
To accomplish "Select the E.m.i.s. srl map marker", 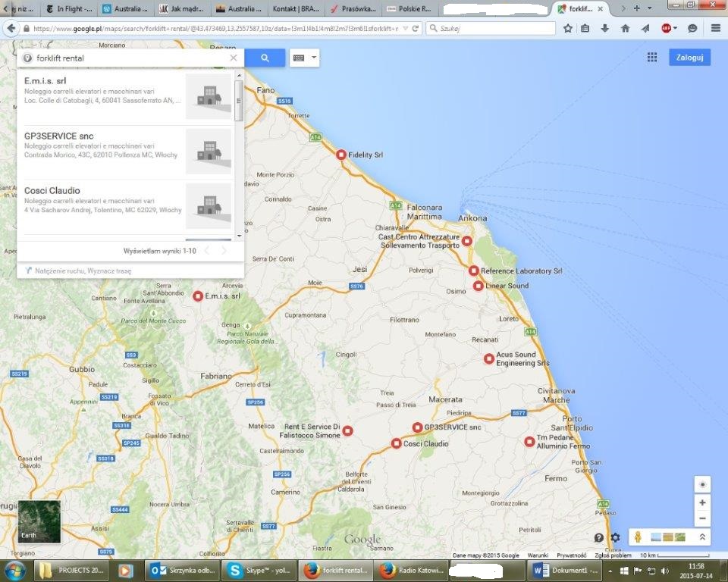I will point(198,296).
